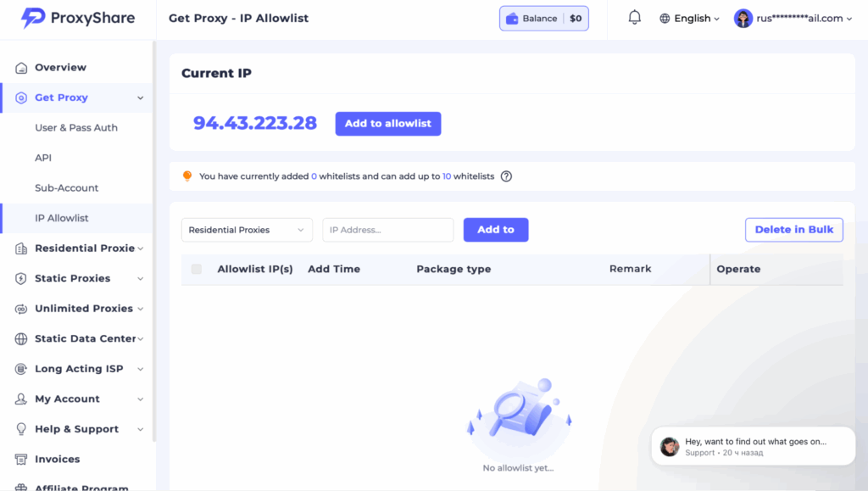Image resolution: width=868 pixels, height=491 pixels.
Task: Expand the Residential Proxies chevron
Action: (141, 248)
